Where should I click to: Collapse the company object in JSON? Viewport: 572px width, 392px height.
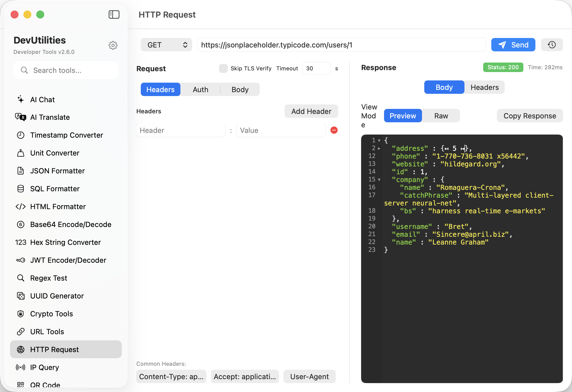click(379, 180)
